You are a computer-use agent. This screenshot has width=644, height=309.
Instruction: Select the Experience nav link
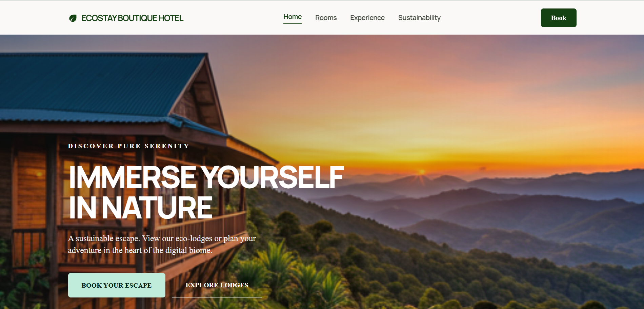(367, 18)
